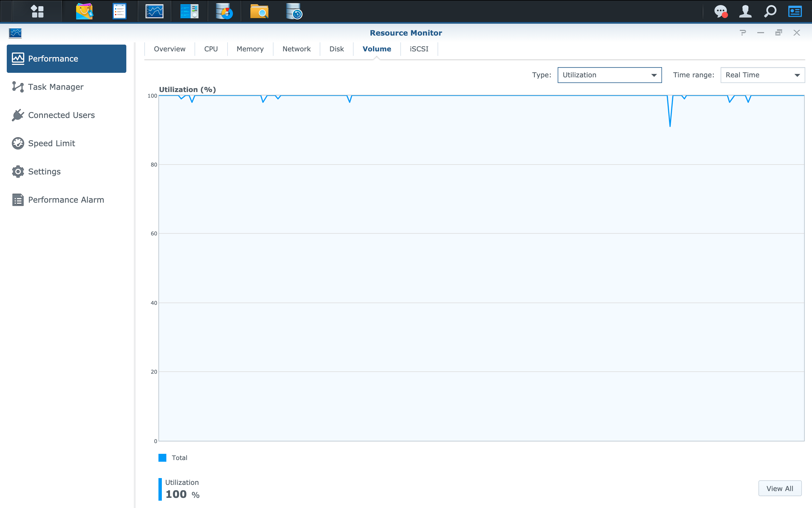Select Performance in the sidebar
Screen dimensions: 812x508
(67, 58)
